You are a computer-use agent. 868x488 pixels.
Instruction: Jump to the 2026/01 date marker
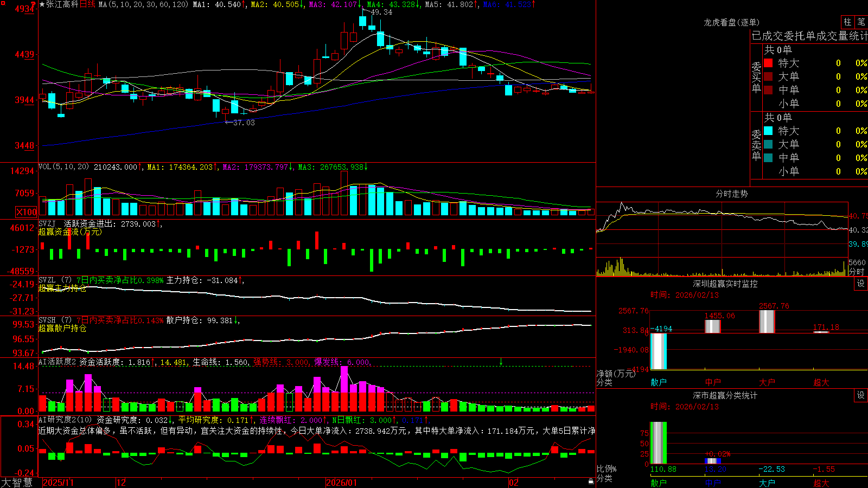pyautogui.click(x=341, y=483)
